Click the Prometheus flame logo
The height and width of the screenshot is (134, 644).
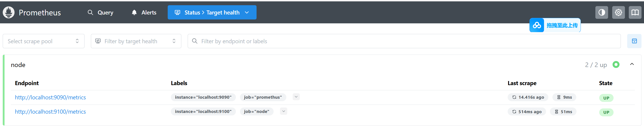click(x=9, y=12)
